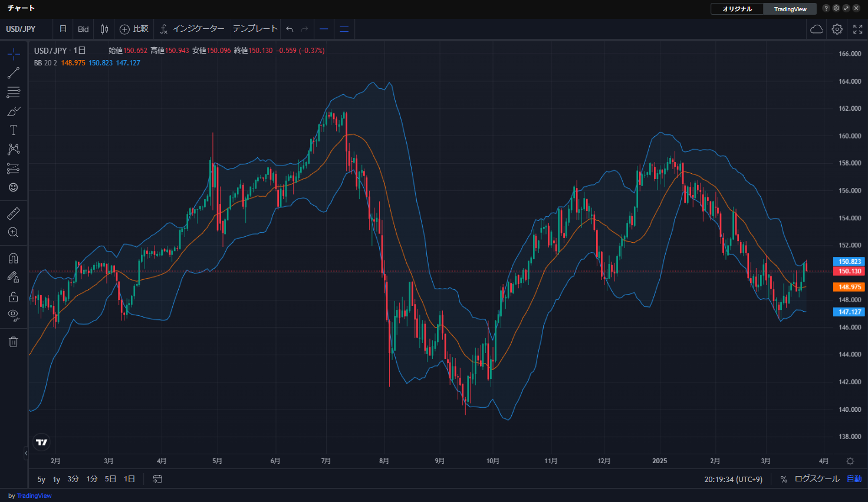The height and width of the screenshot is (502, 868).
Task: Pick the text annotation tool
Action: (x=13, y=130)
